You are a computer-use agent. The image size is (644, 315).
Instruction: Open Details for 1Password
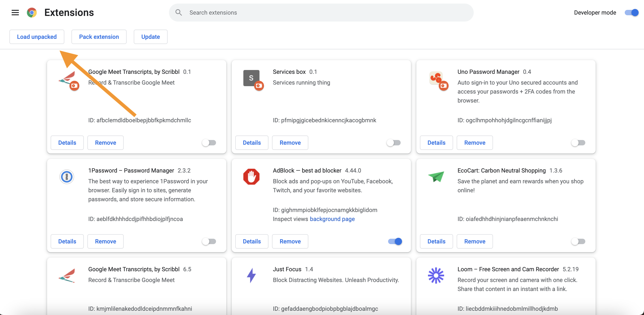[x=67, y=241]
